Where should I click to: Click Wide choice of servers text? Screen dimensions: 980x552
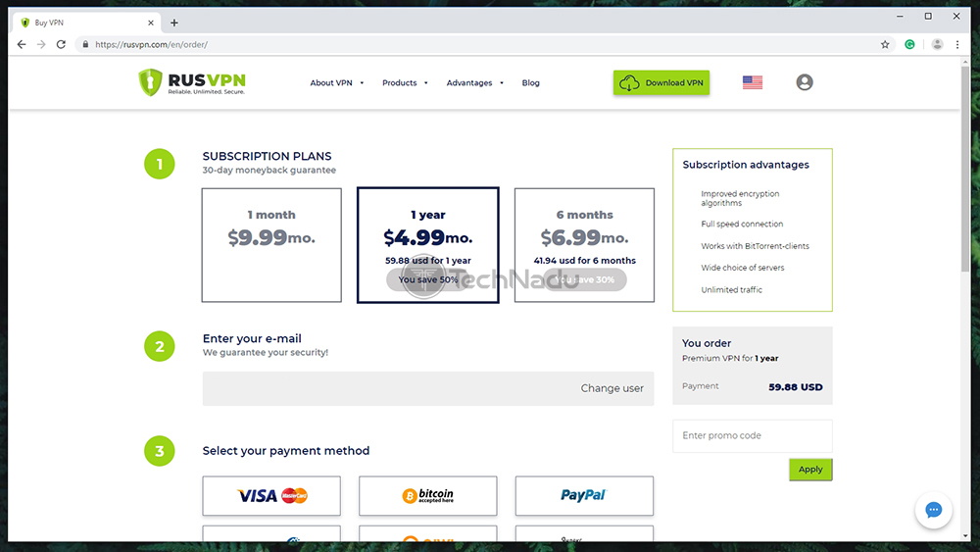click(x=743, y=268)
